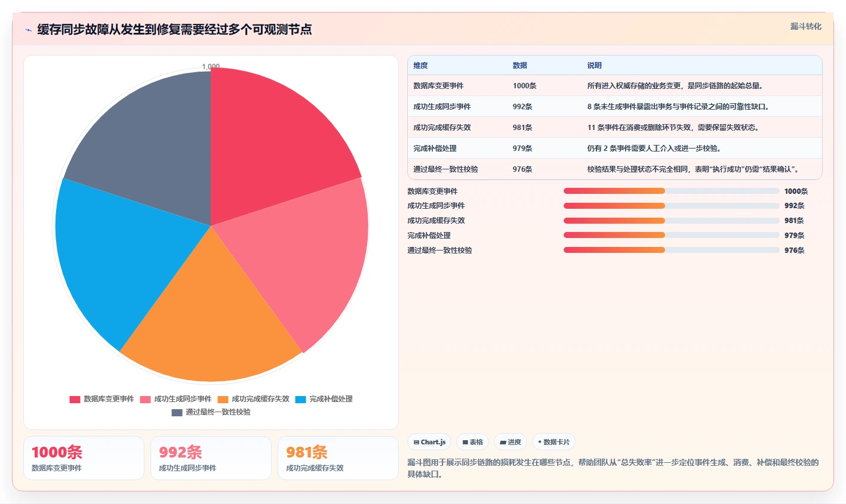Toggle the 通过最终一致性校验 legend item

coord(211,413)
